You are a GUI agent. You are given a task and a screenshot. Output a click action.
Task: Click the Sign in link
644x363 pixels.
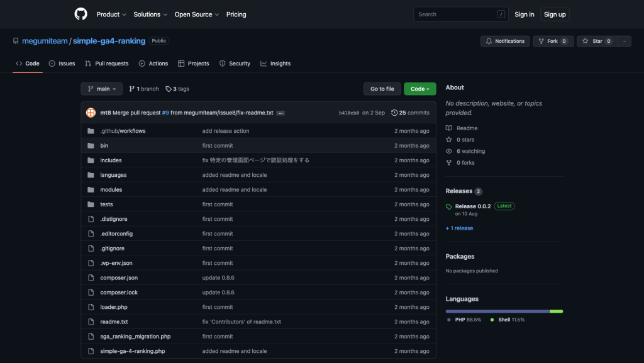(525, 14)
